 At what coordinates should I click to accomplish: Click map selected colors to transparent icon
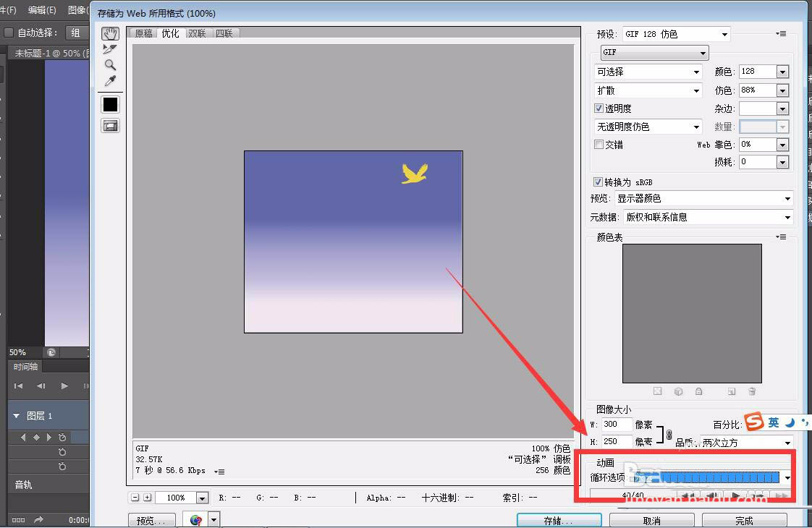658,391
